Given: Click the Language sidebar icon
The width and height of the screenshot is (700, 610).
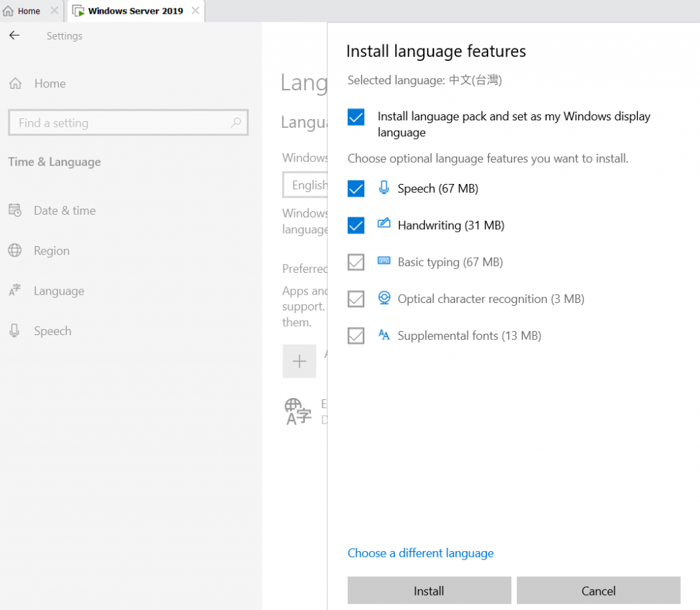Looking at the screenshot, I should click(x=15, y=290).
